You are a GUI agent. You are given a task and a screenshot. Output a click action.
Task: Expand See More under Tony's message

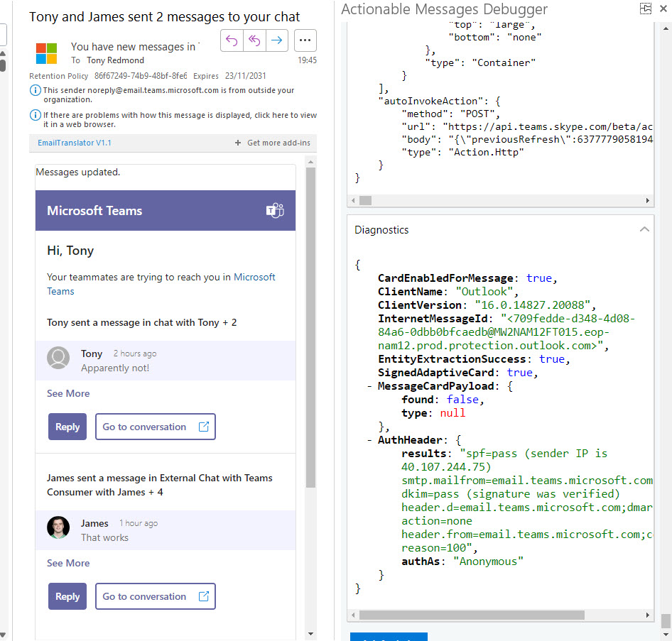68,393
